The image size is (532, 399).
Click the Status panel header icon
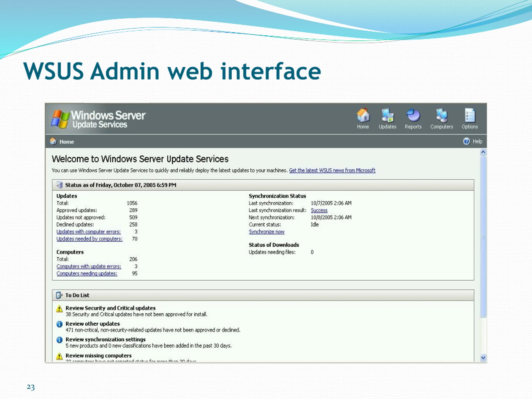(x=59, y=185)
